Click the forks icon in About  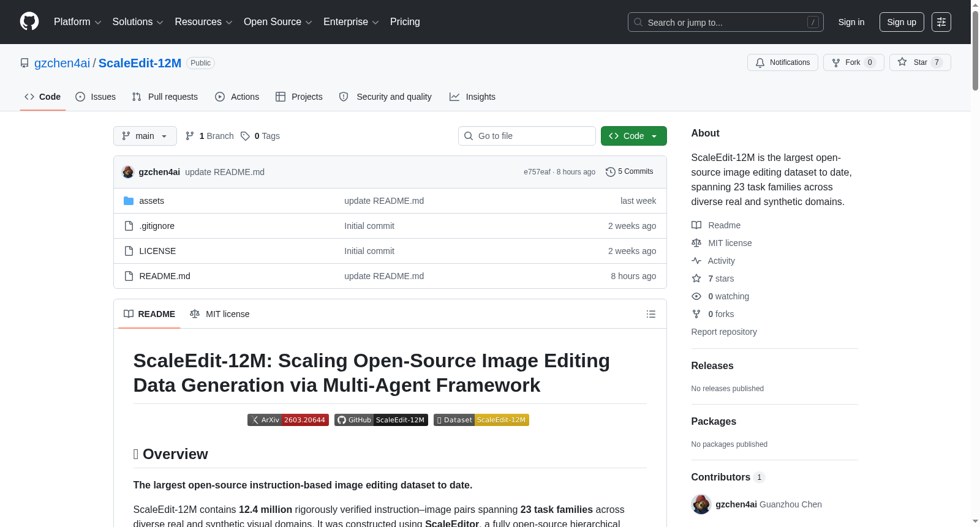[x=696, y=314]
